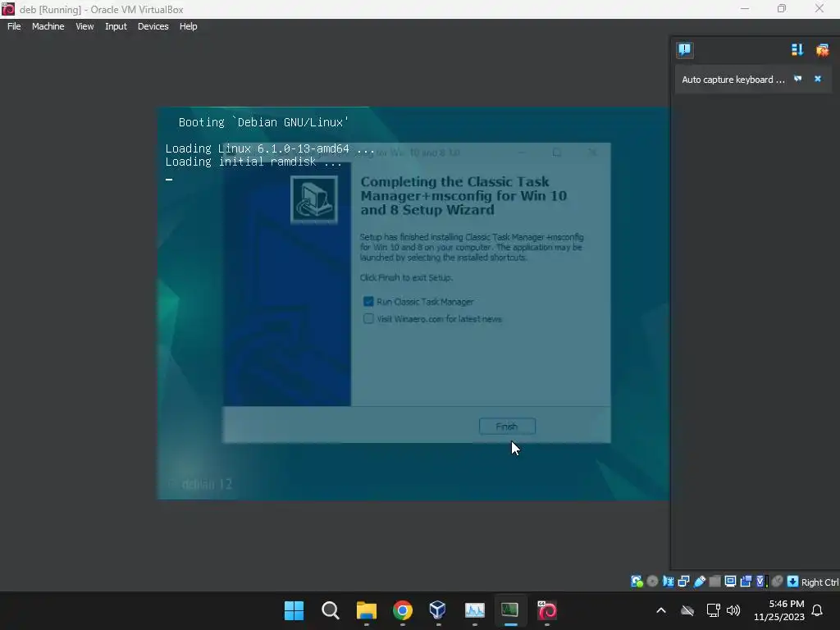Click the optical disk status icon
Image resolution: width=840 pixels, height=630 pixels.
(x=652, y=582)
